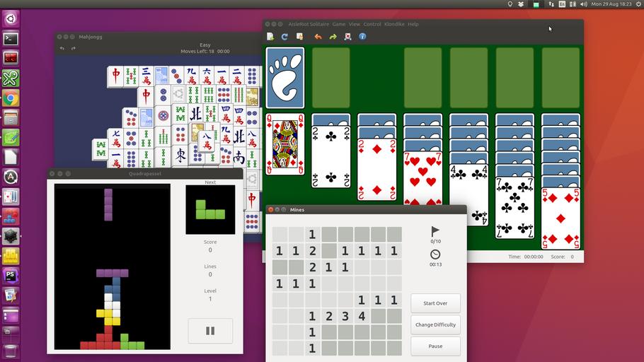Screen dimensions: 644x362
Task: Select the 5 of Diamonds card
Action: [560, 218]
